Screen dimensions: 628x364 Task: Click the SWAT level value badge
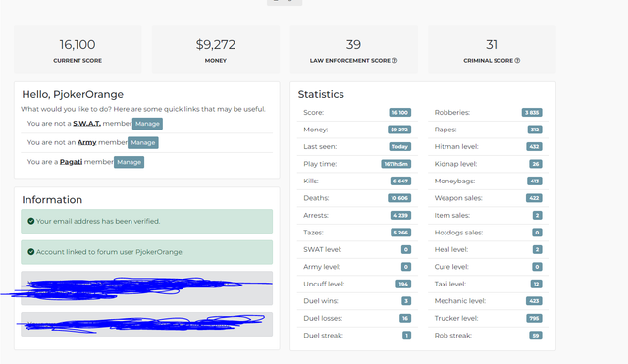(x=406, y=250)
